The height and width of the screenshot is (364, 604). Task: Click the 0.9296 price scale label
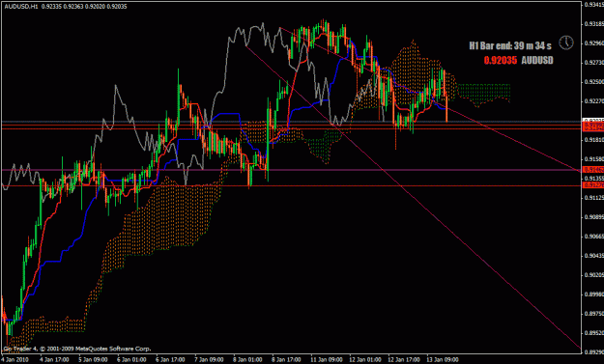594,43
